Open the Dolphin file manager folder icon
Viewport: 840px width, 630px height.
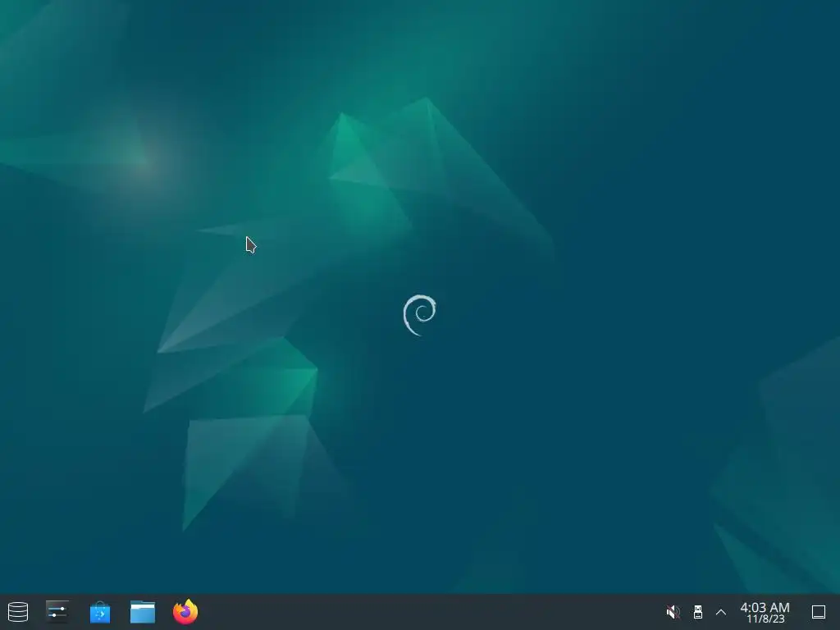pyautogui.click(x=143, y=612)
